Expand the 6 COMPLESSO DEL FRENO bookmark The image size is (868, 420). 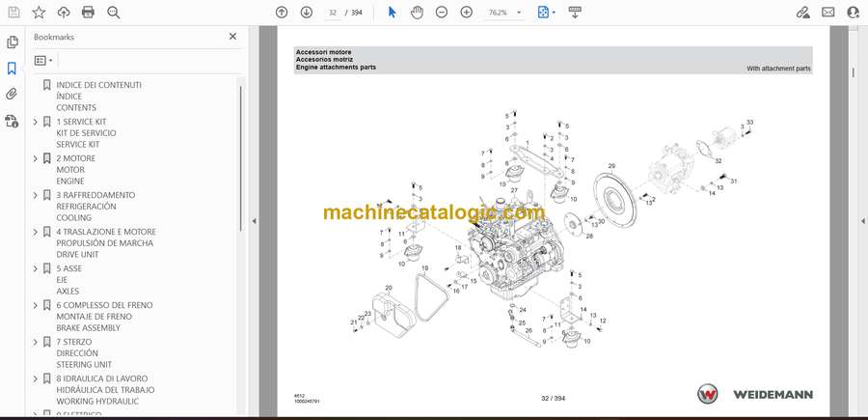pos(36,305)
